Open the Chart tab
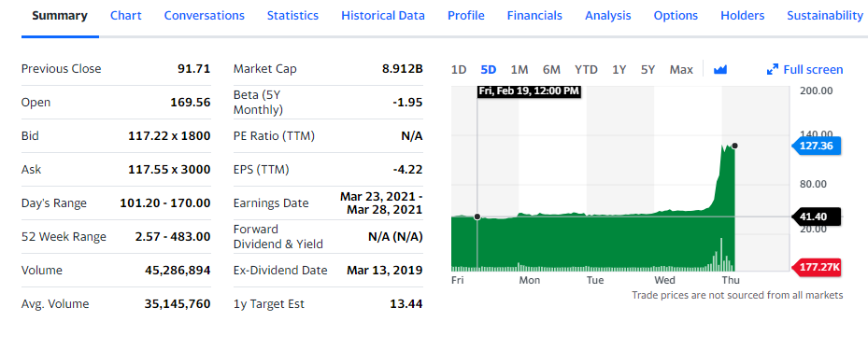This screenshot has height=349, width=868. tap(125, 16)
